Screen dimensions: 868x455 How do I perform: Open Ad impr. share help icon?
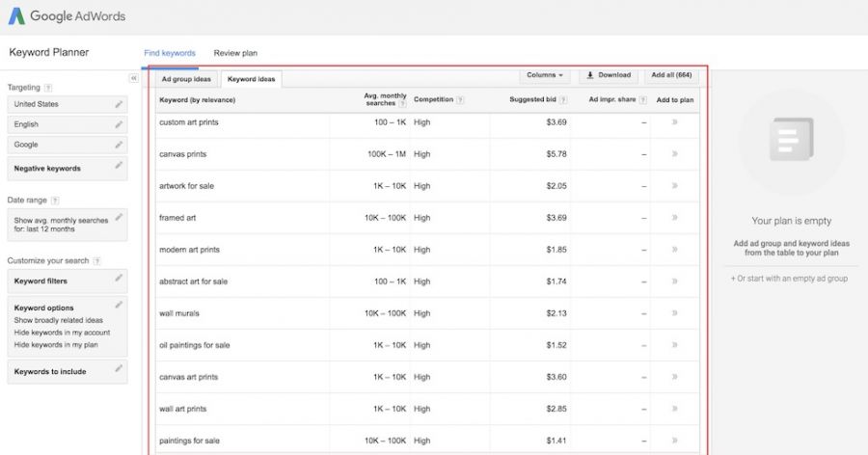click(642, 99)
